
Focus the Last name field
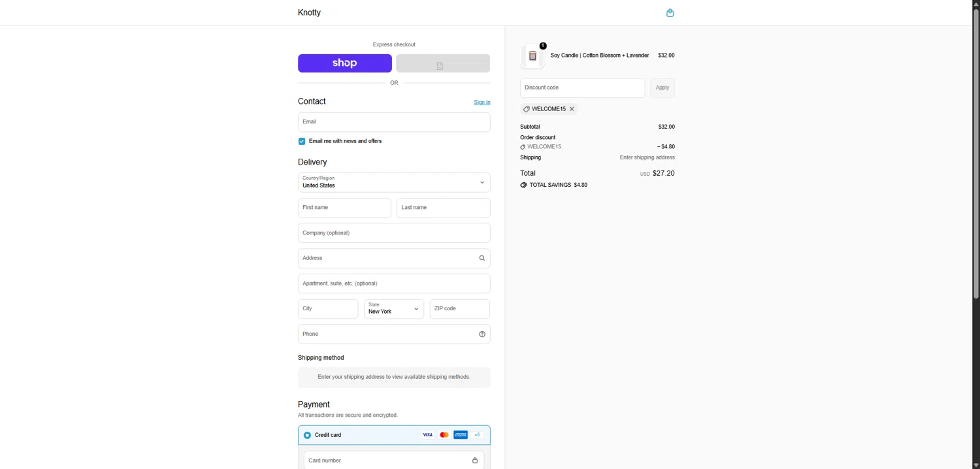click(444, 208)
